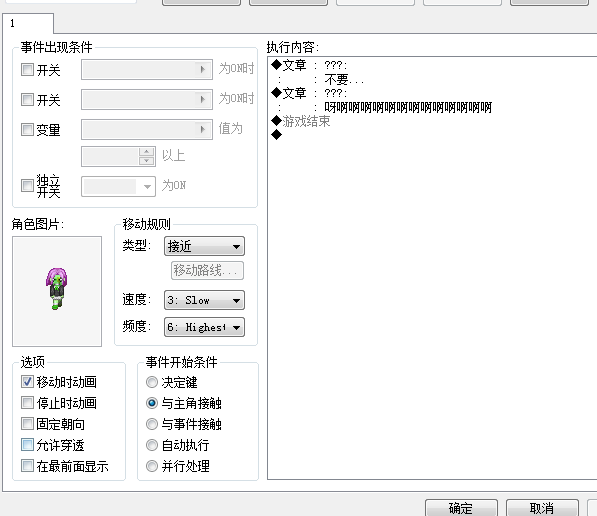This screenshot has width=597, height=516.
Task: Click the 角色图片 character sprite preview
Action: pyautogui.click(x=57, y=291)
